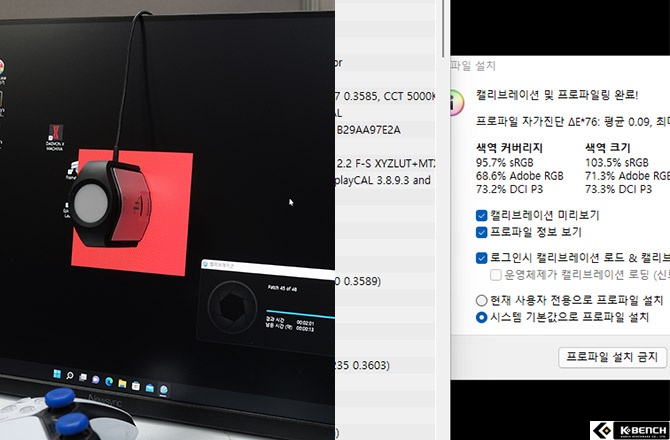
Task: Click the red measurement color patch
Action: (171, 214)
